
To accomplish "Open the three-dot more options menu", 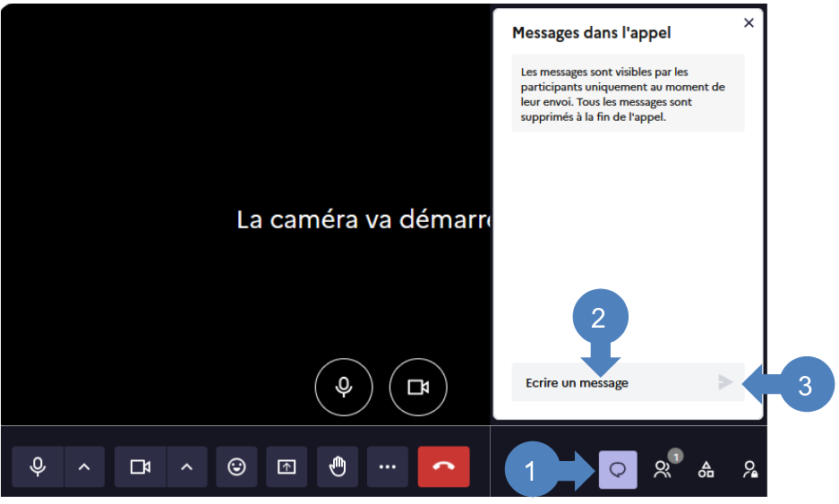I will pyautogui.click(x=387, y=467).
